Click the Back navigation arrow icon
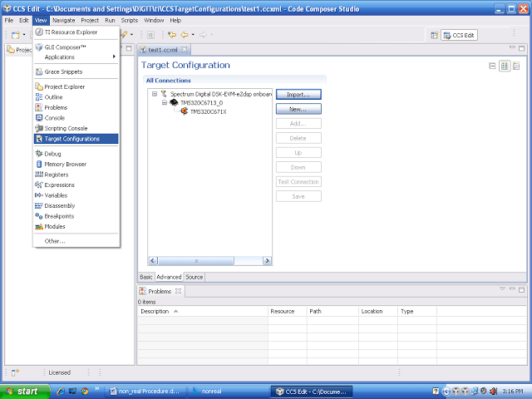This screenshot has width=532, height=399. 185,35
